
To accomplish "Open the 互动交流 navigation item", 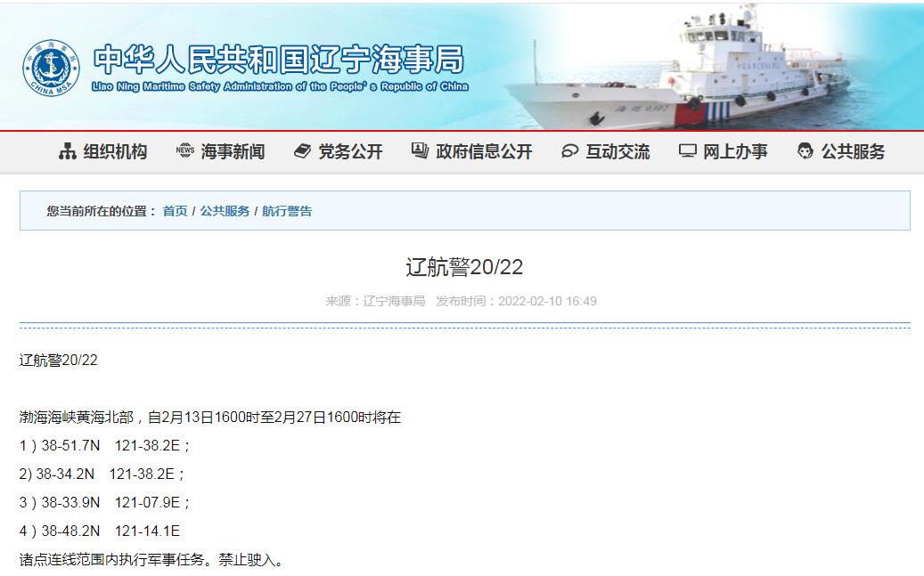I will pos(617,151).
